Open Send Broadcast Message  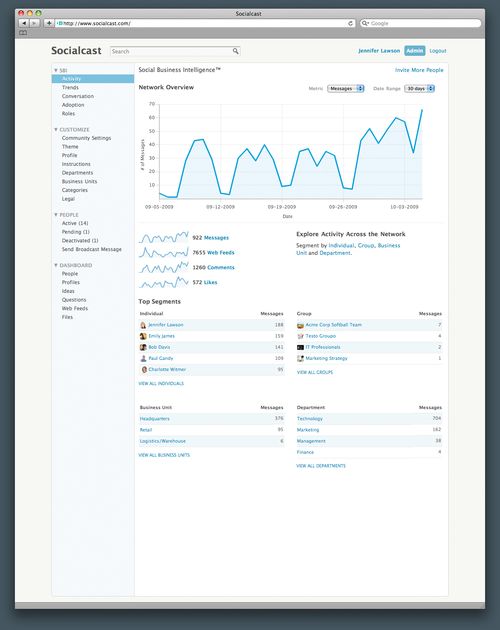tap(92, 250)
